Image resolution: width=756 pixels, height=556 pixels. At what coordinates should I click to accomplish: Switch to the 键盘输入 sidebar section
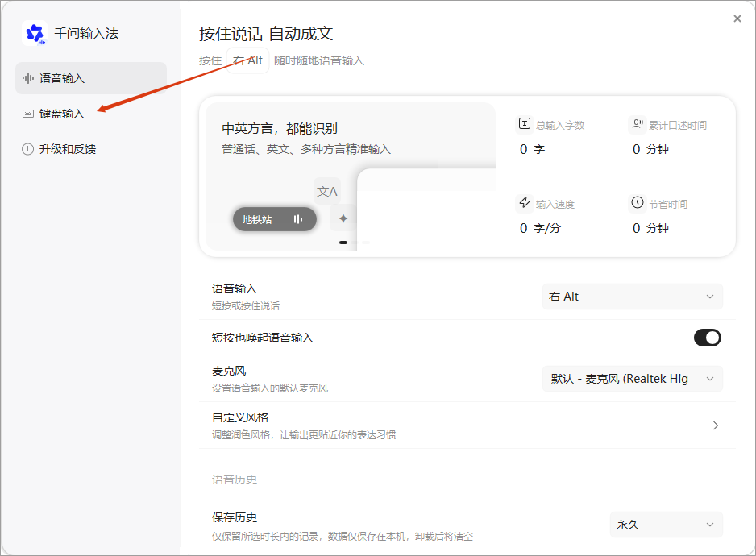(x=91, y=114)
